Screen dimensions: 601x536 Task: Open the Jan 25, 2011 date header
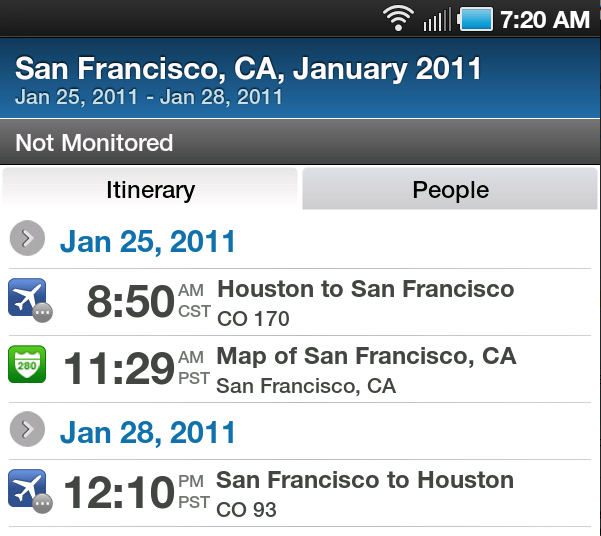[147, 242]
